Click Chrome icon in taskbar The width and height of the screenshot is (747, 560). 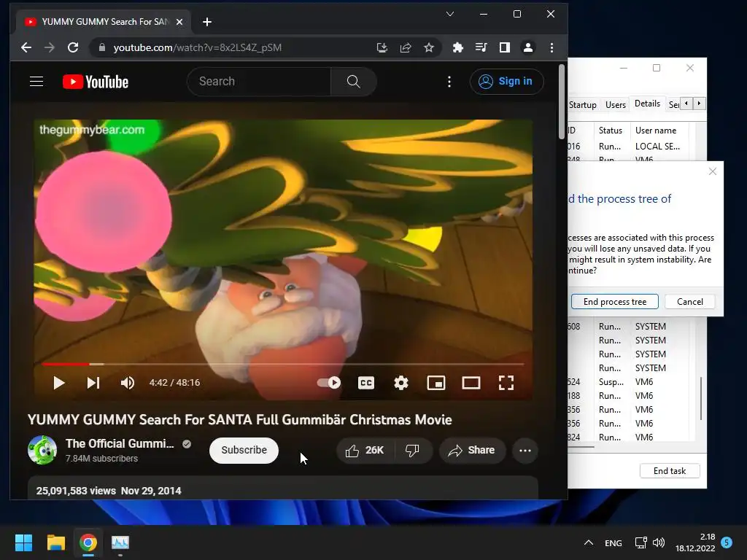pyautogui.click(x=88, y=542)
